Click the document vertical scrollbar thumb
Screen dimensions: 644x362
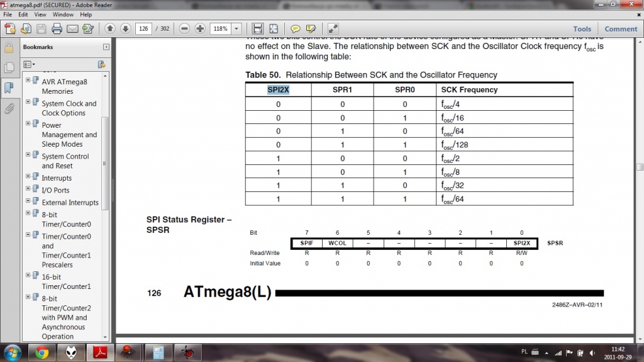point(640,167)
